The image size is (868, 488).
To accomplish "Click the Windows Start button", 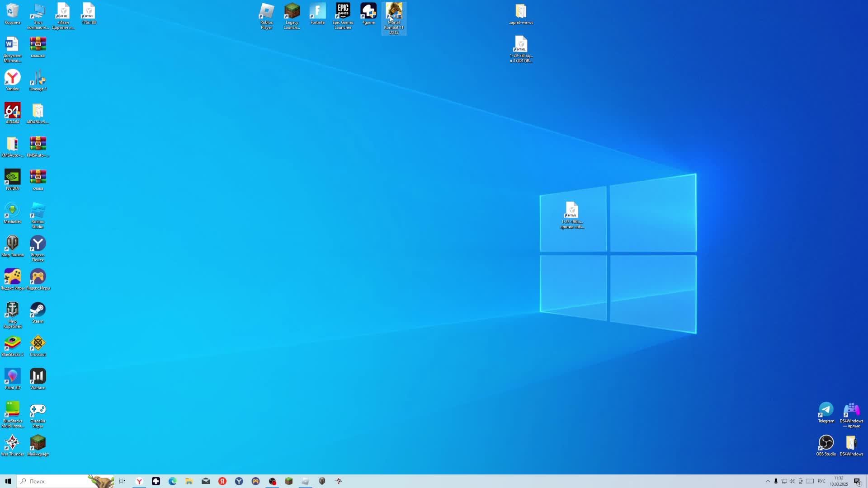I will click(8, 481).
